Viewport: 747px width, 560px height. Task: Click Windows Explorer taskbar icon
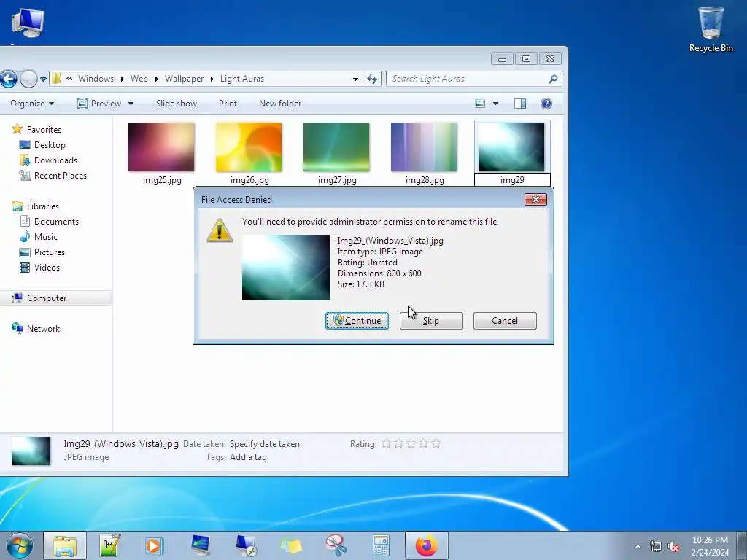[x=65, y=545]
